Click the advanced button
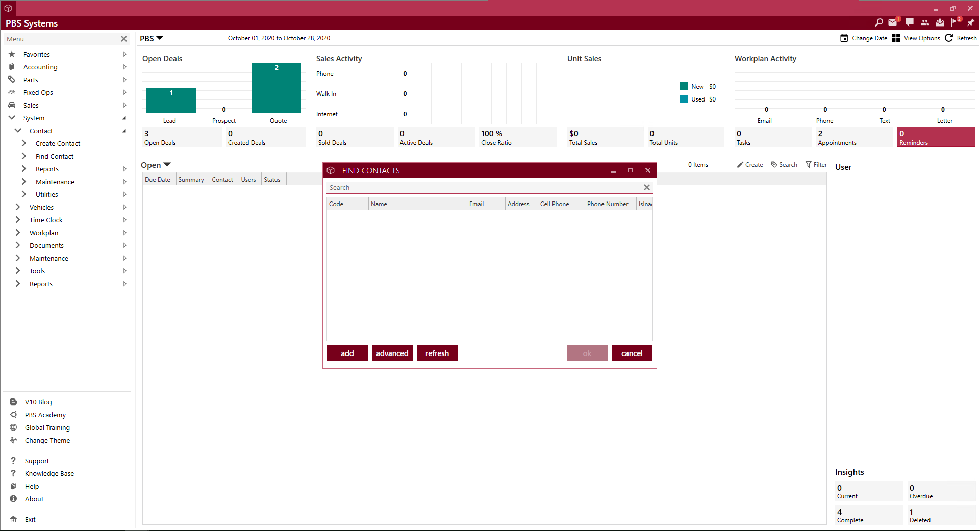This screenshot has width=980, height=531. coord(392,353)
